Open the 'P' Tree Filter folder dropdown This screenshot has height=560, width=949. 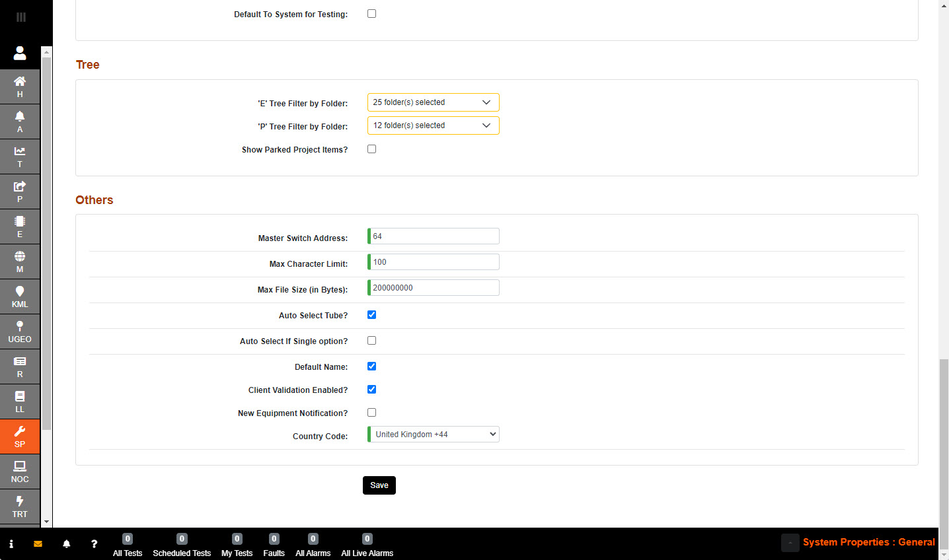pyautogui.click(x=433, y=125)
